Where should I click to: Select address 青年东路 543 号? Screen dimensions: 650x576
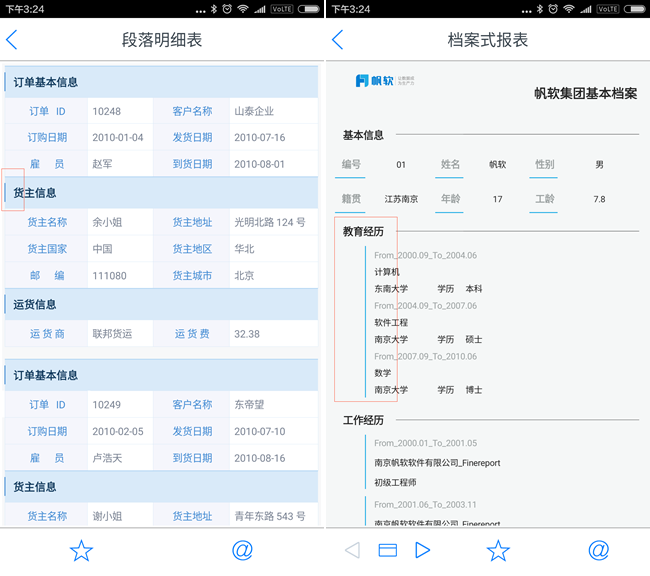[x=270, y=516]
